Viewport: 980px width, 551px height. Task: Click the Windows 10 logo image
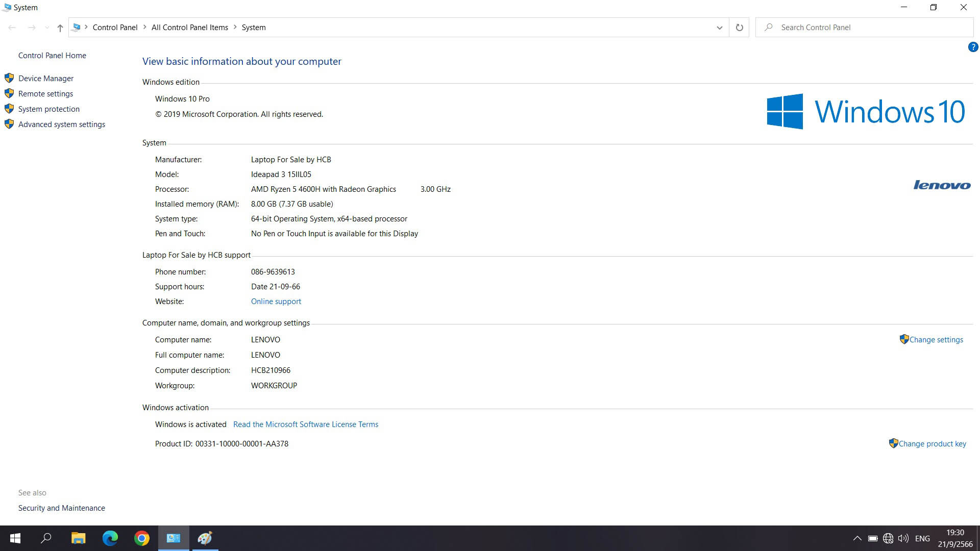tap(866, 112)
